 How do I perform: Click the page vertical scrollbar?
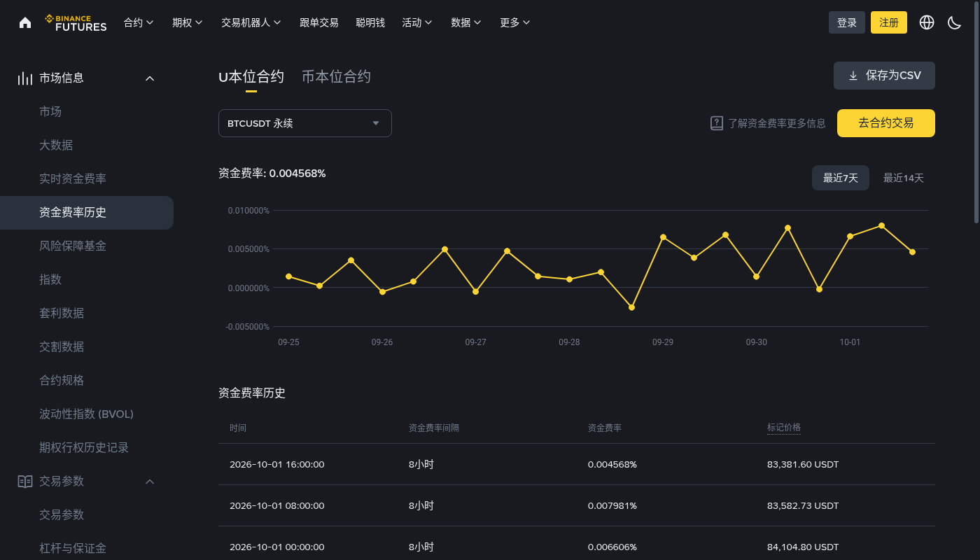point(976,112)
